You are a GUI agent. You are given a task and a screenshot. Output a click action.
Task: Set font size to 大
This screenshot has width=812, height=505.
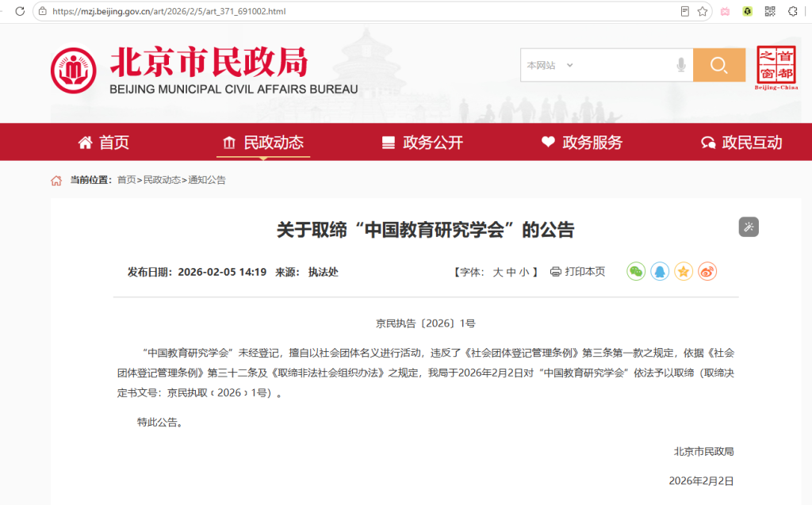[x=498, y=272]
